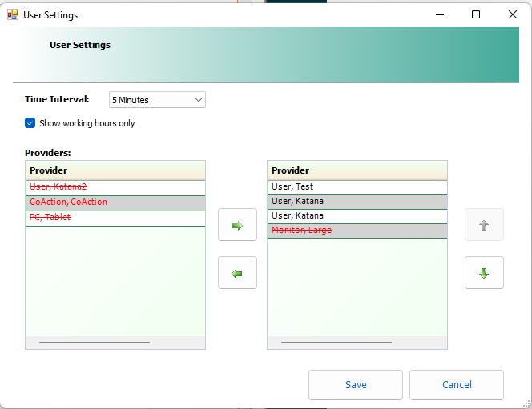Move selected provider left with green arrow
This screenshot has height=409, width=532.
click(237, 273)
